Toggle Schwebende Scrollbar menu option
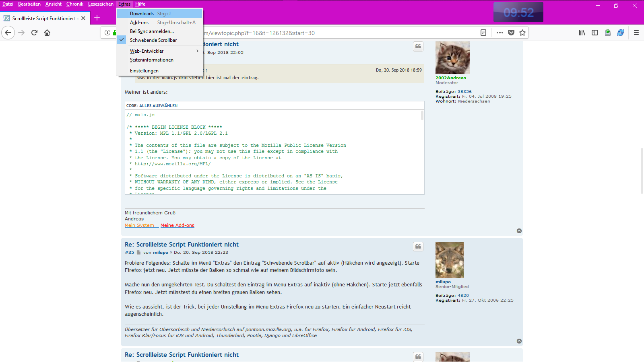Screen dimensions: 644x362 pos(153,40)
